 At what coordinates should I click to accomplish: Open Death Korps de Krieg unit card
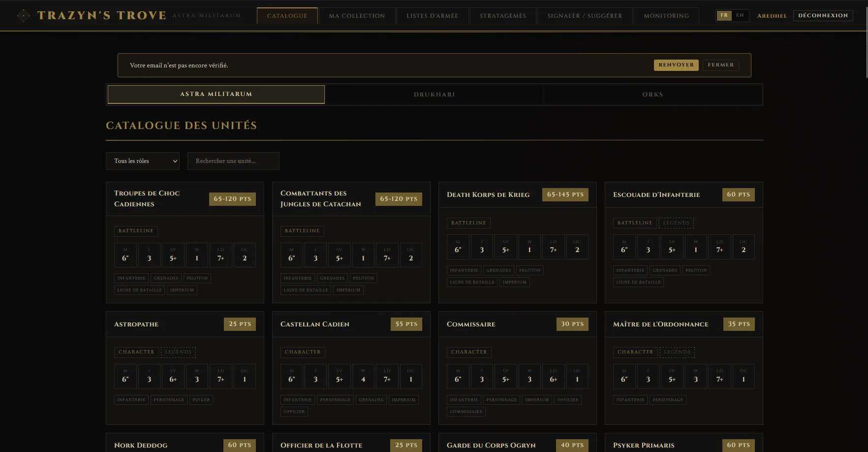518,242
